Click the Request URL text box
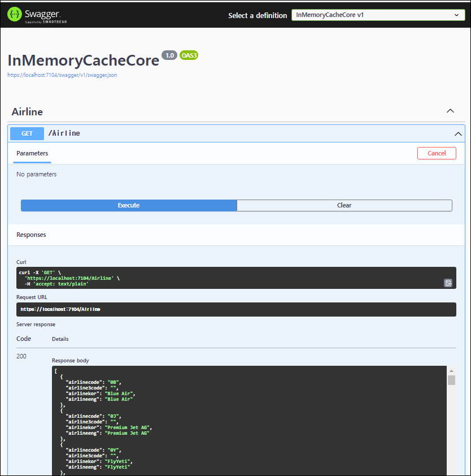 click(x=236, y=309)
